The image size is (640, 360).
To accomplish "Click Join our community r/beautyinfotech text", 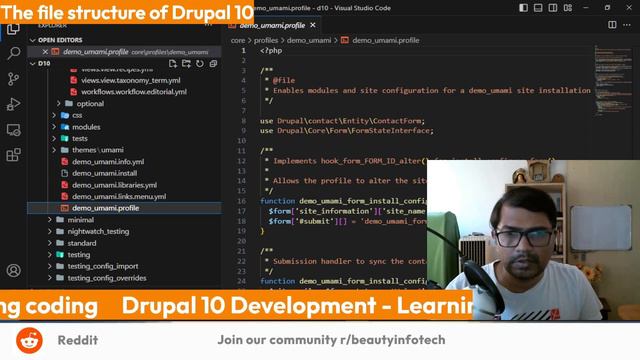I will [x=331, y=340].
